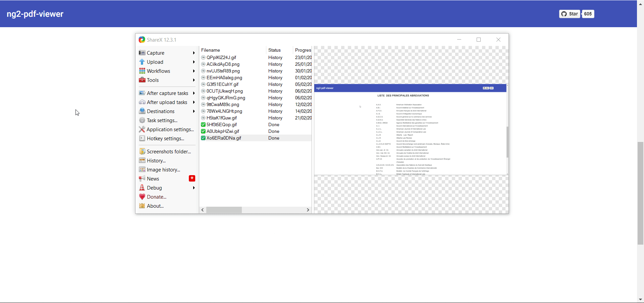Select the EEmHA0alxg.png filename
The height and width of the screenshot is (303, 644).
pyautogui.click(x=224, y=78)
